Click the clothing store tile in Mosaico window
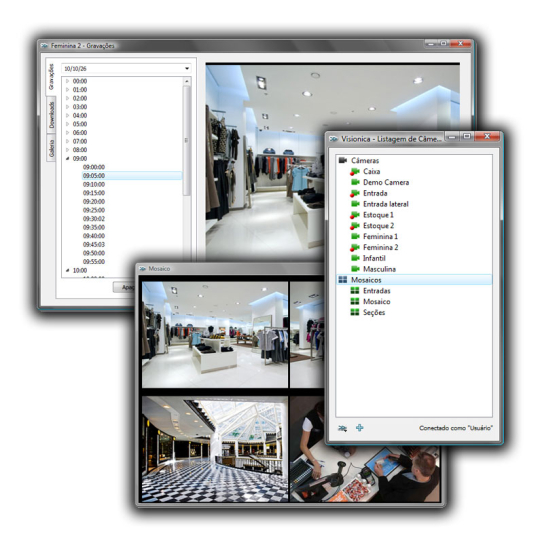 (x=215, y=335)
